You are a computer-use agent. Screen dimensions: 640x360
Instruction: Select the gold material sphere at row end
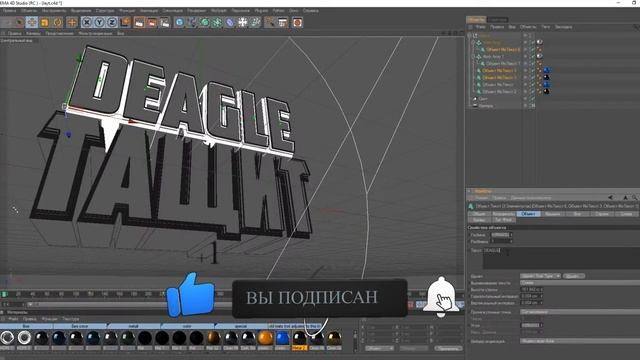pyautogui.click(x=334, y=338)
